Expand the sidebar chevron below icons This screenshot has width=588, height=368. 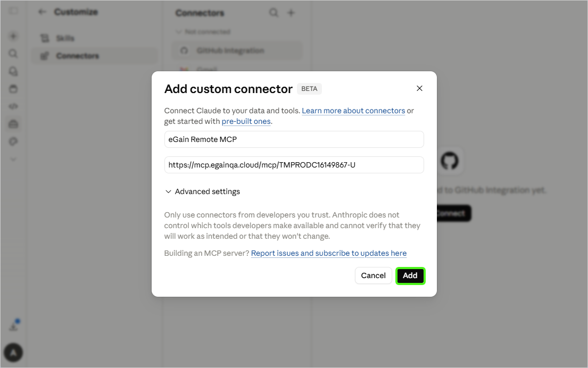(13, 159)
